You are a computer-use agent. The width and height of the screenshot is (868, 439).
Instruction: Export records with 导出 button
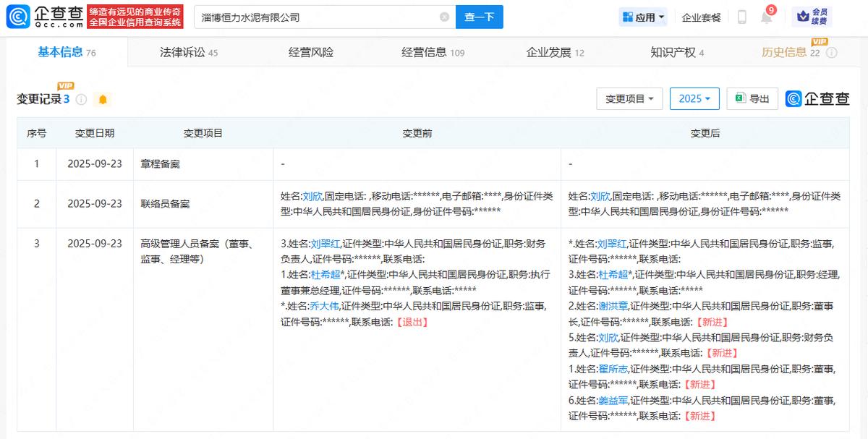(752, 98)
